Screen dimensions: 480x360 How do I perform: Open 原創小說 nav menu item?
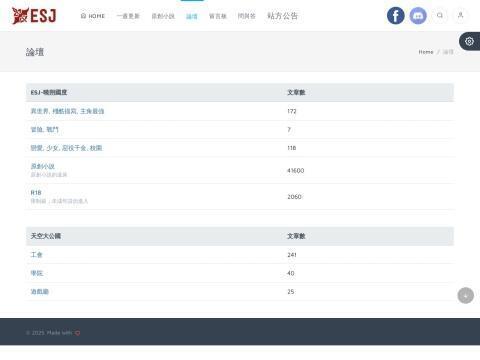tap(163, 16)
